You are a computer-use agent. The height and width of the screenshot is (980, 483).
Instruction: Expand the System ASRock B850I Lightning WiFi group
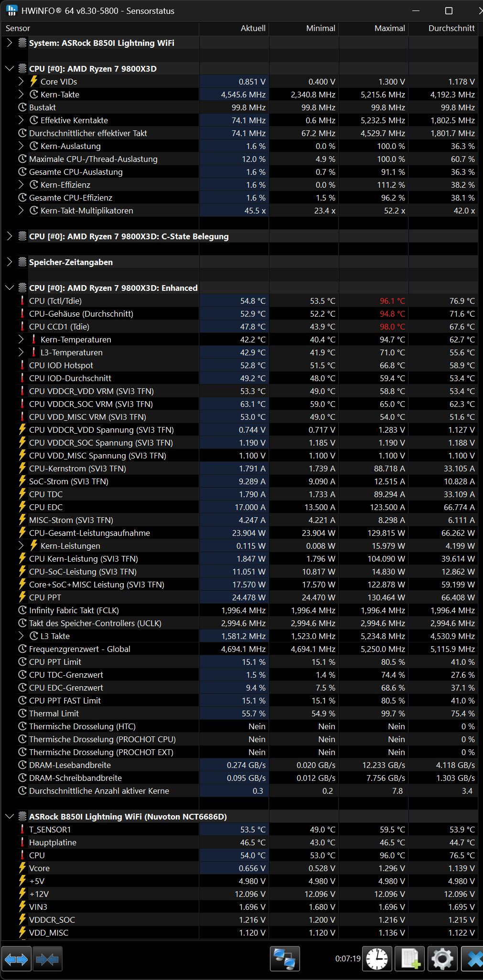pyautogui.click(x=10, y=43)
